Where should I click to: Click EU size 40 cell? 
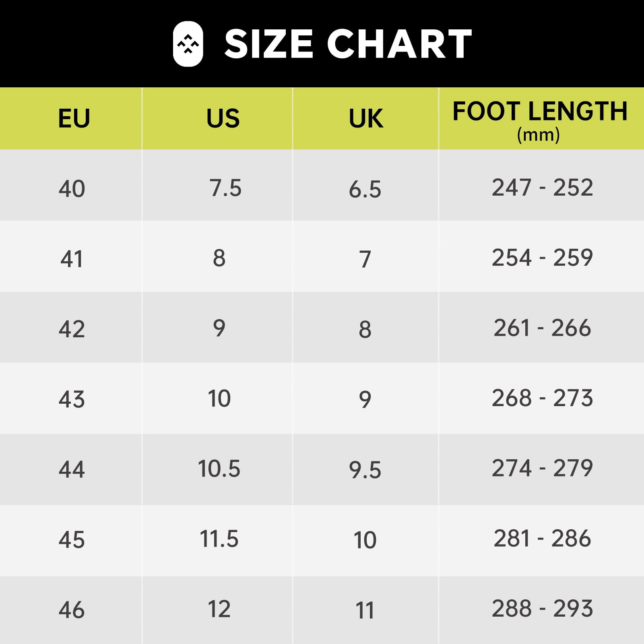72,188
